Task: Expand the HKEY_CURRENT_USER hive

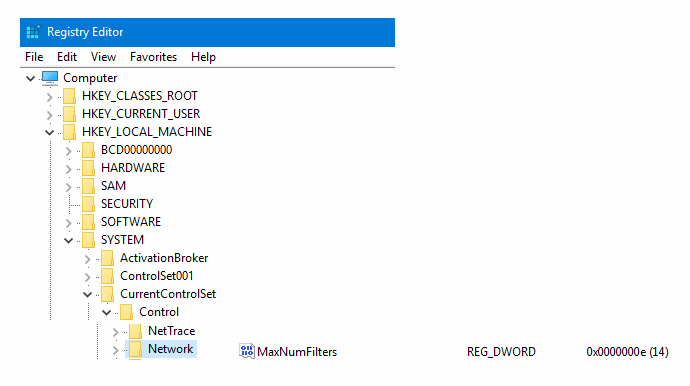Action: (50, 115)
